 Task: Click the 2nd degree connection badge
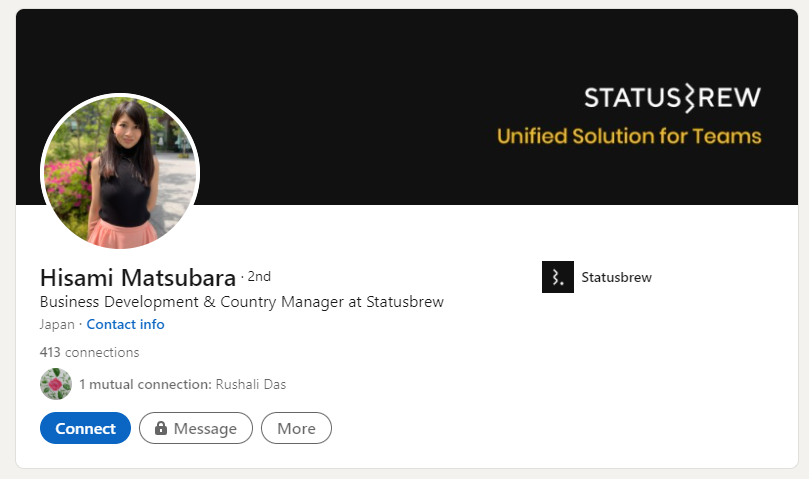click(259, 276)
